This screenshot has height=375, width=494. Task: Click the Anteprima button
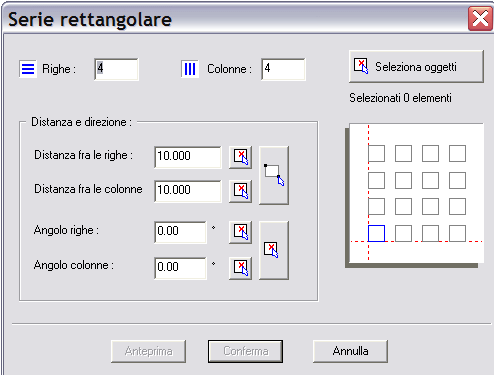(x=148, y=351)
